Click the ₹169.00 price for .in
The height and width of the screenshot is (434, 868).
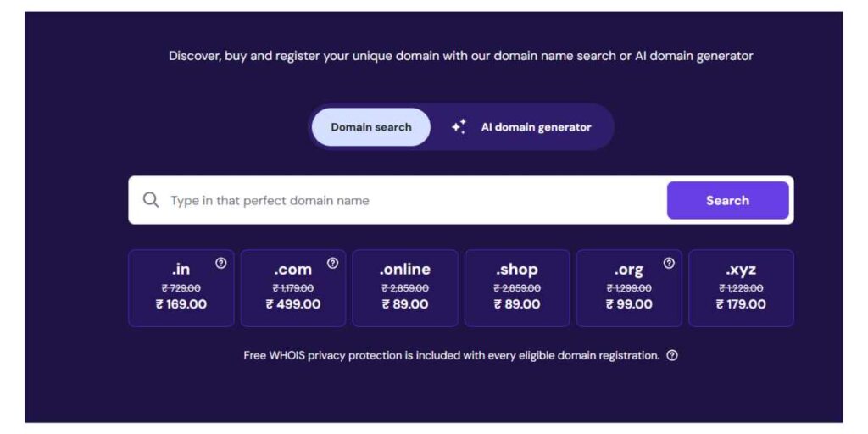click(x=181, y=304)
